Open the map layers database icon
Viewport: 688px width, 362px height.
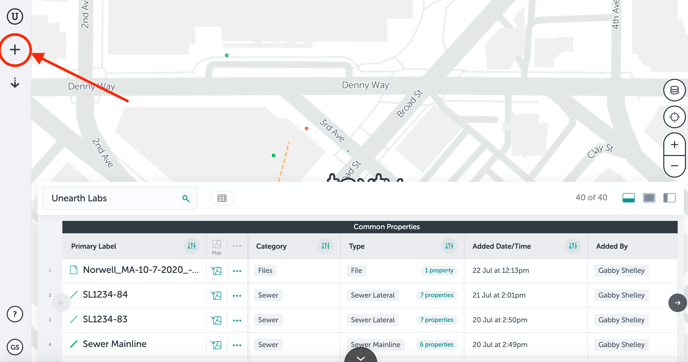(x=674, y=90)
